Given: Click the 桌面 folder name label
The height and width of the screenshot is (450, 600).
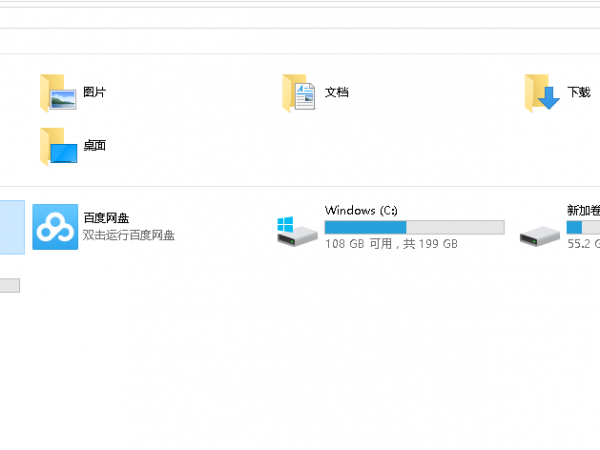Looking at the screenshot, I should [95, 146].
